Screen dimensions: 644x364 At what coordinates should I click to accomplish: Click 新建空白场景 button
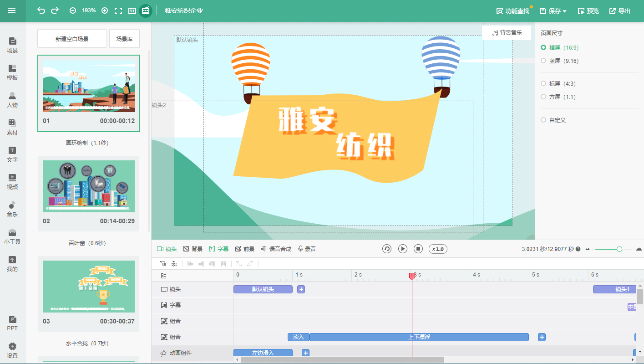(72, 39)
